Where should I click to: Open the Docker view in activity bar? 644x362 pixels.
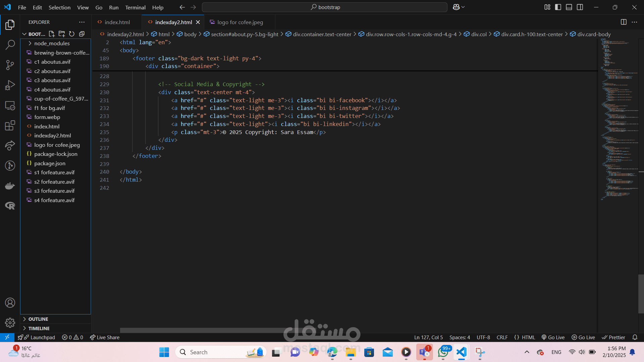pyautogui.click(x=10, y=186)
